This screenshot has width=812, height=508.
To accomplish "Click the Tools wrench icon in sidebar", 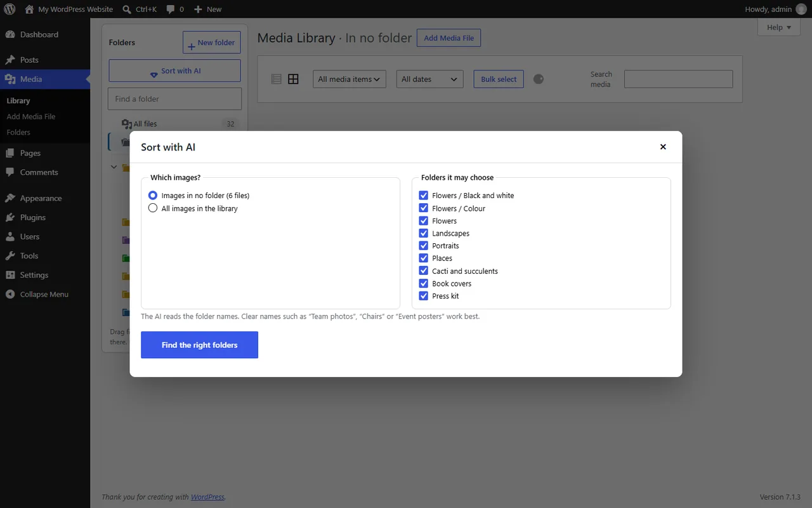I will pos(10,256).
